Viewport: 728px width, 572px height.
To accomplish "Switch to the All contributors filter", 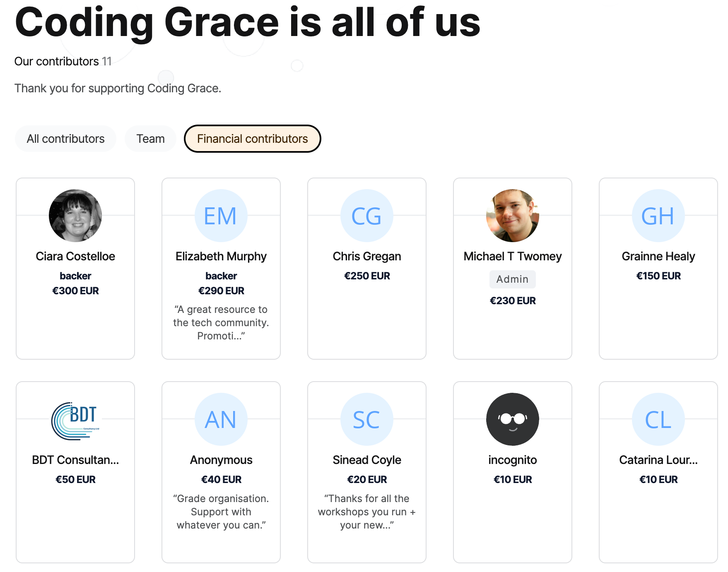I will [x=65, y=139].
